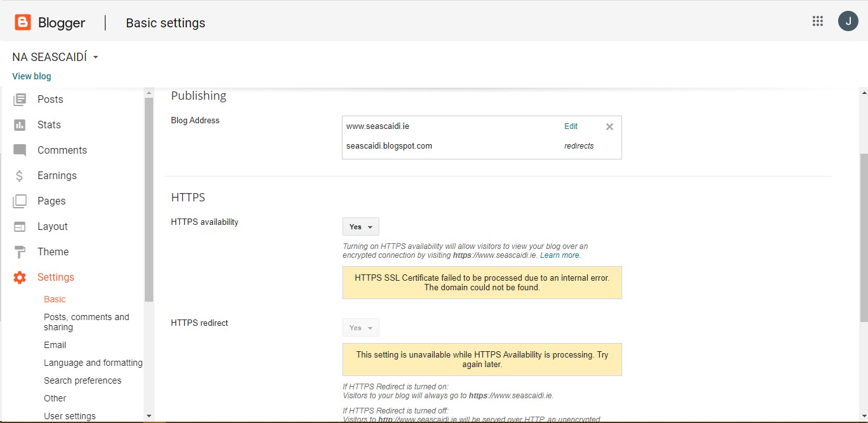Open the Comments sidebar icon
868x423 pixels.
click(x=21, y=150)
